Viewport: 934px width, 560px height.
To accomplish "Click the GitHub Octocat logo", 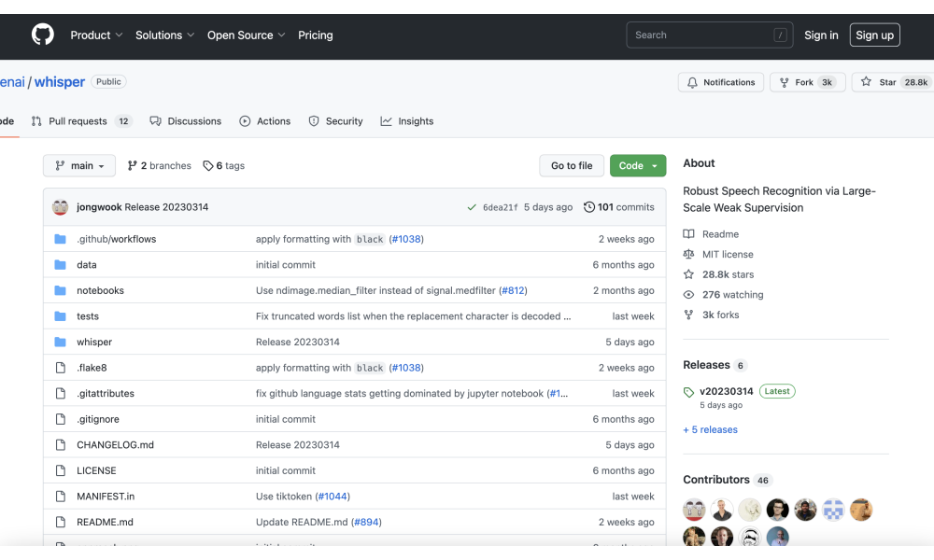I will tap(42, 35).
